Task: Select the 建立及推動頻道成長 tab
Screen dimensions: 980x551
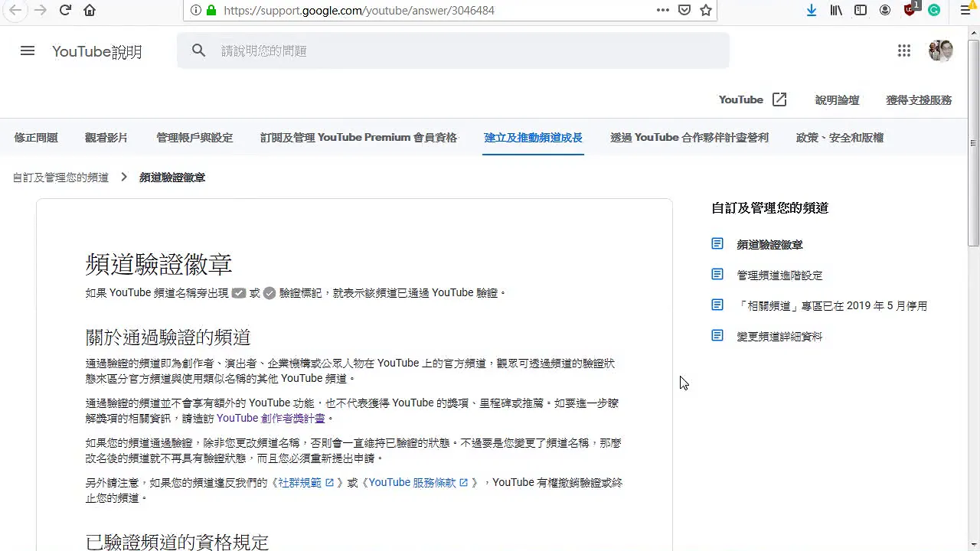Action: 533,138
